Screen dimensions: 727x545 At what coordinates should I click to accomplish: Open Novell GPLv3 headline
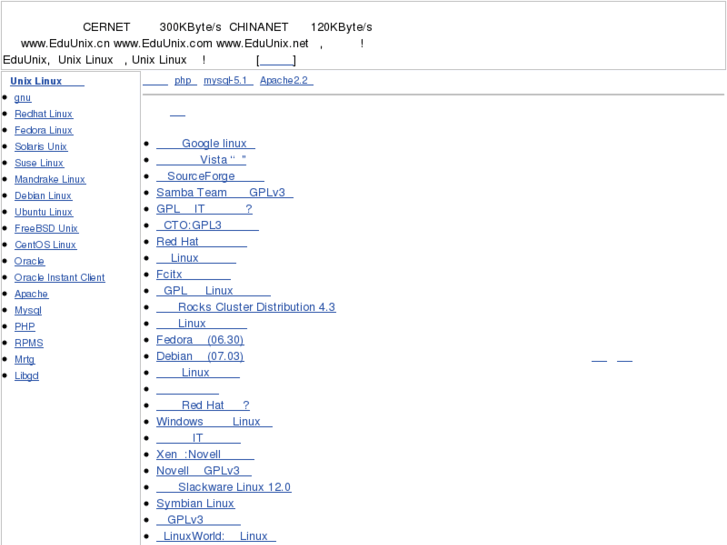click(204, 470)
